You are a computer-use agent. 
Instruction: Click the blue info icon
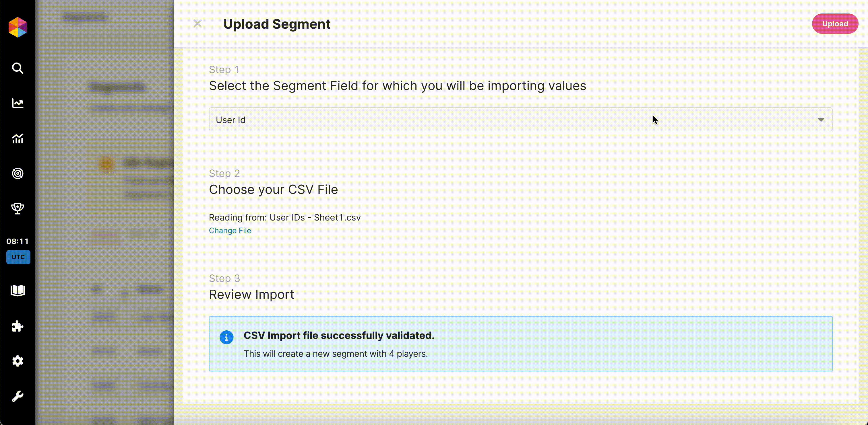[x=226, y=337]
